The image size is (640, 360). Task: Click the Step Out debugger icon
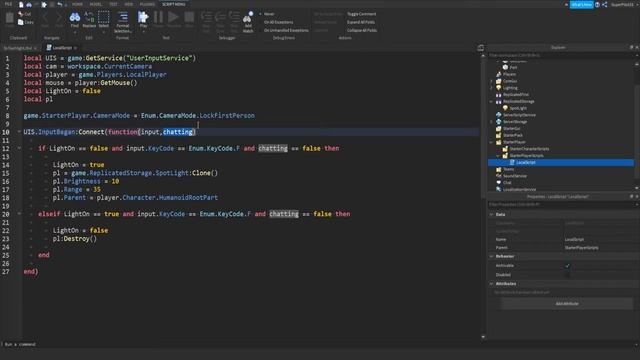pos(234,17)
